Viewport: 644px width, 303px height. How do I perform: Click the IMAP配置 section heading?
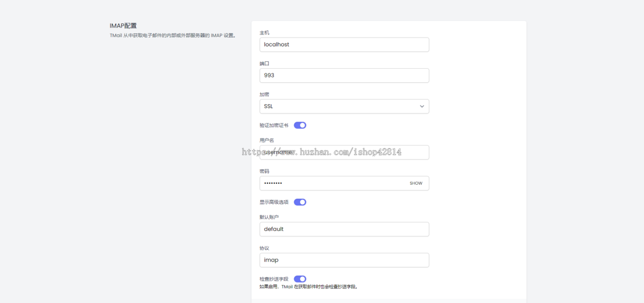pyautogui.click(x=123, y=25)
